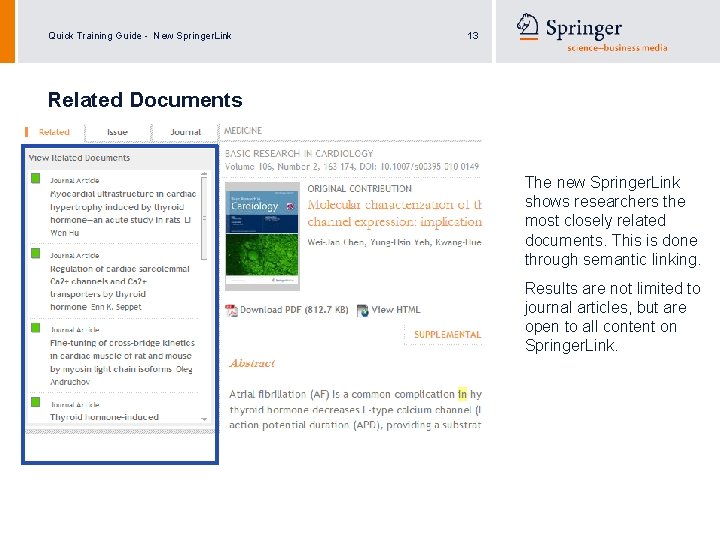Image resolution: width=720 pixels, height=540 pixels.
Task: Open author list starting with Wei-Jan Chen
Action: tap(394, 242)
